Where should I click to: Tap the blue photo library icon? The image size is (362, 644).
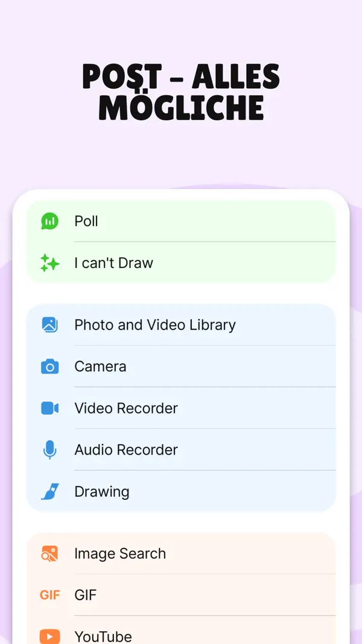50,325
